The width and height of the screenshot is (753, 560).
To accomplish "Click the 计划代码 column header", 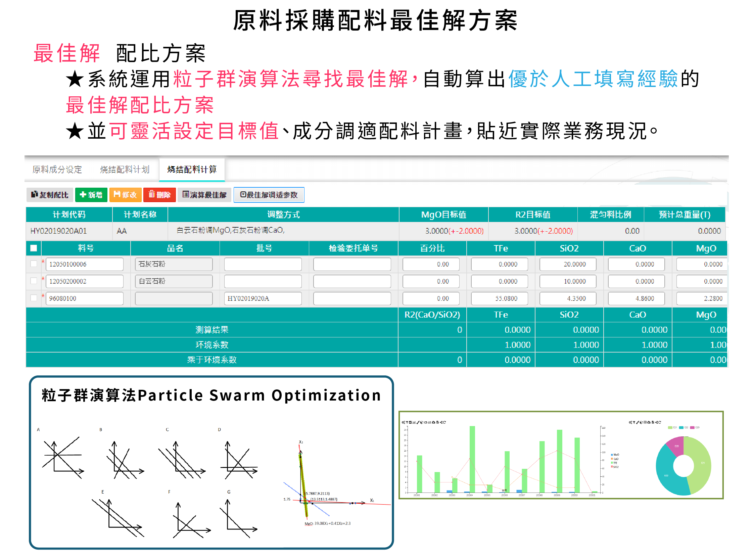I will [69, 215].
